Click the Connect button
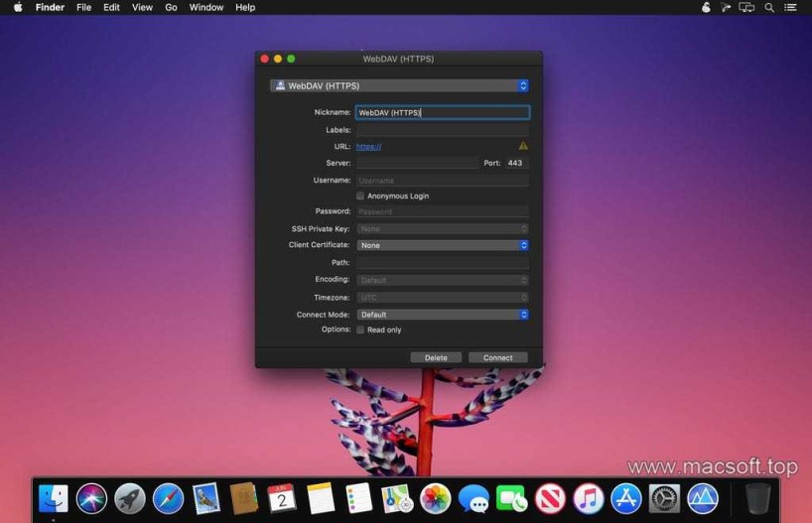Viewport: 812px width, 523px height. click(497, 357)
